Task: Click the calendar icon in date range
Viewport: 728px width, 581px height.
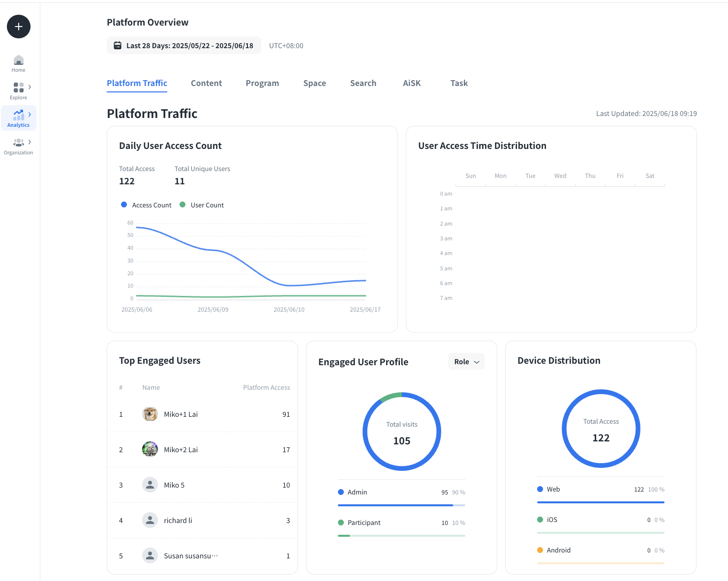Action: click(x=118, y=46)
